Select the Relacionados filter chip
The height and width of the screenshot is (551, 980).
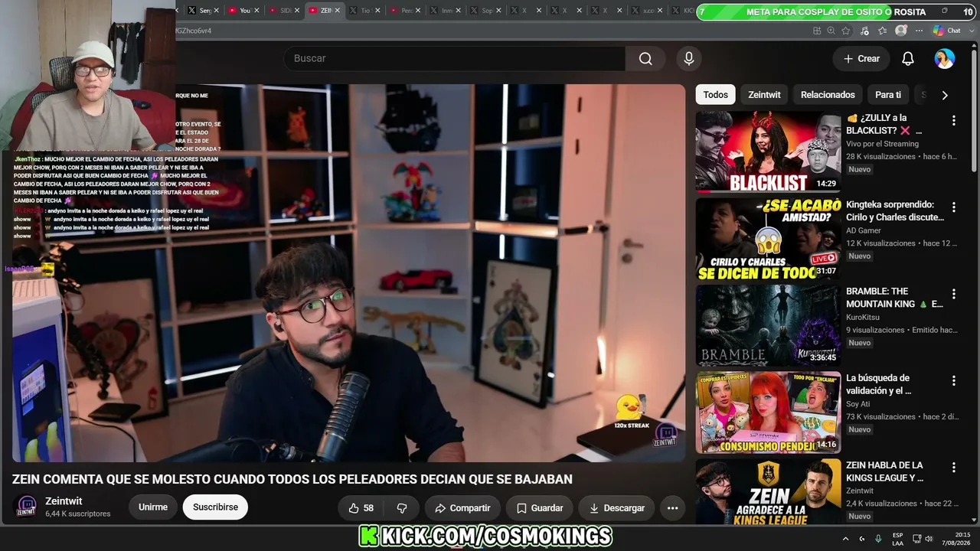tap(828, 95)
